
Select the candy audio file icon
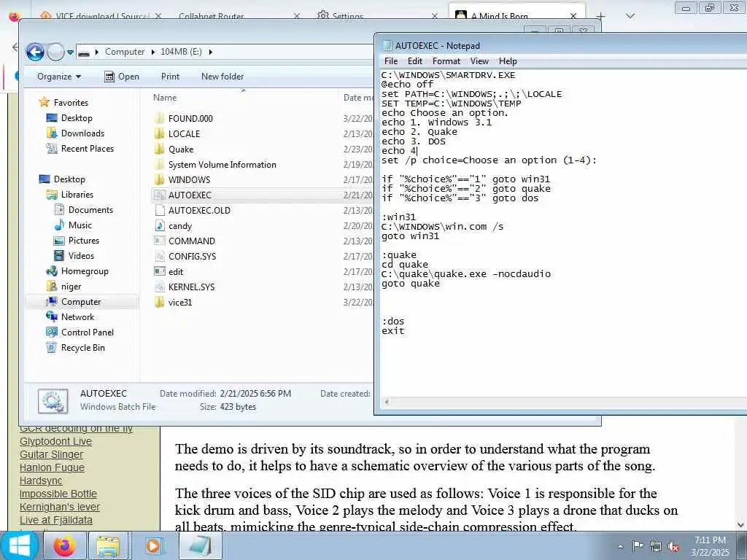click(160, 226)
